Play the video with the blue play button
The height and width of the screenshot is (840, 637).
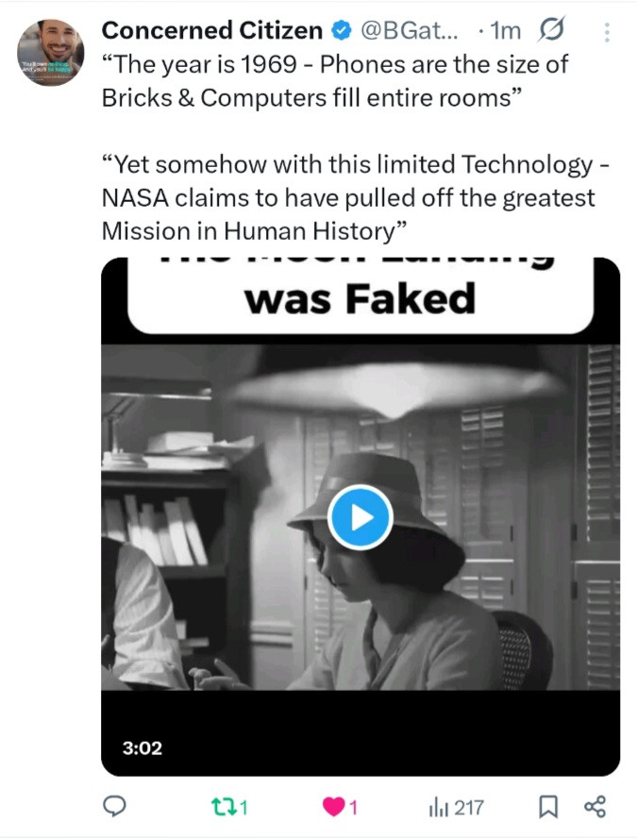pos(360,517)
